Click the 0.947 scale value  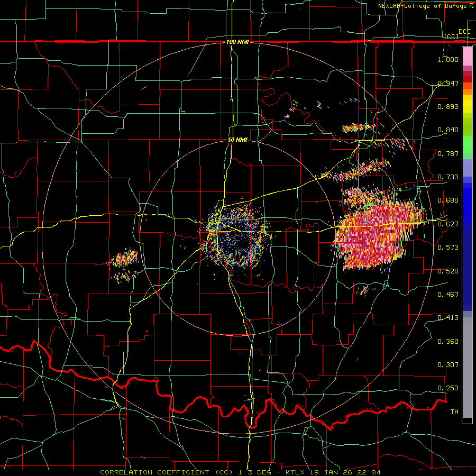[448, 83]
